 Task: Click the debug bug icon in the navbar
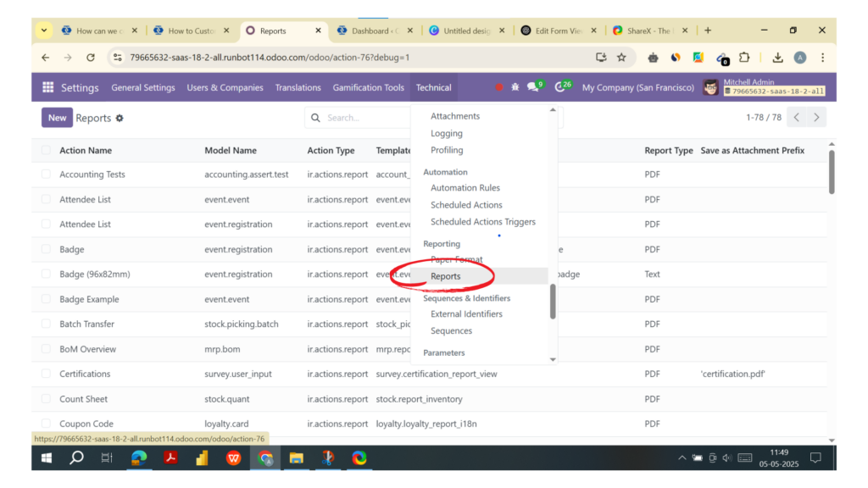(515, 86)
